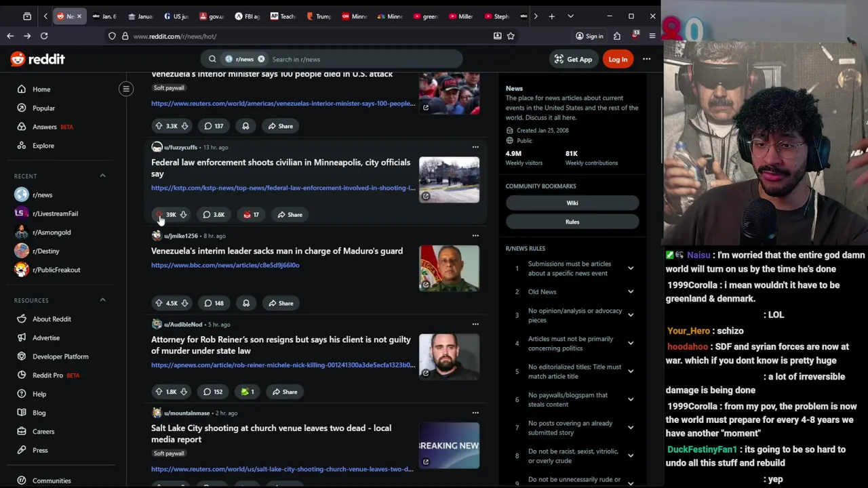
Task: Click the Log In button
Action: tap(618, 59)
